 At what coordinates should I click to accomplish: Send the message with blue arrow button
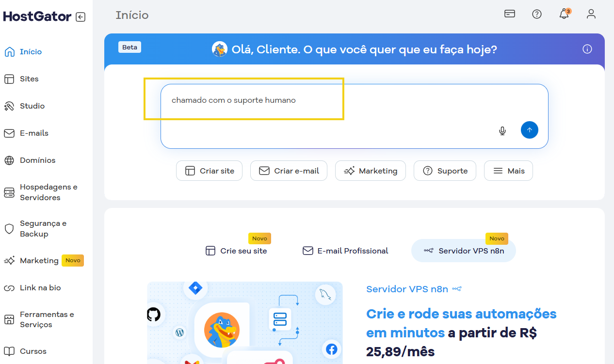(x=529, y=130)
